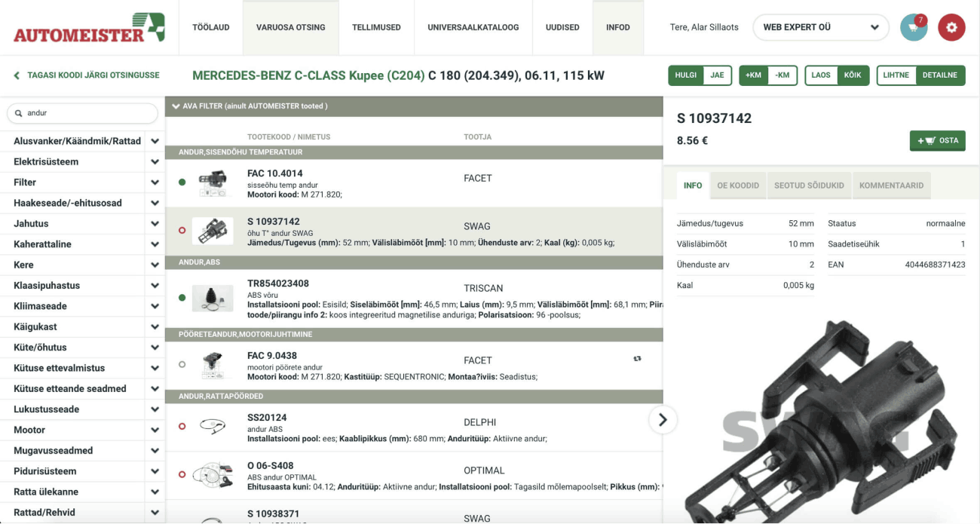
Task: Open UNIVERSAALKATALOOG menu
Action: pyautogui.click(x=473, y=28)
